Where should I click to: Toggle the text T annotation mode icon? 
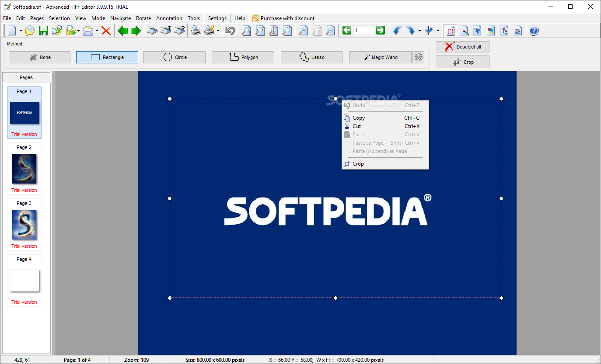pos(478,31)
